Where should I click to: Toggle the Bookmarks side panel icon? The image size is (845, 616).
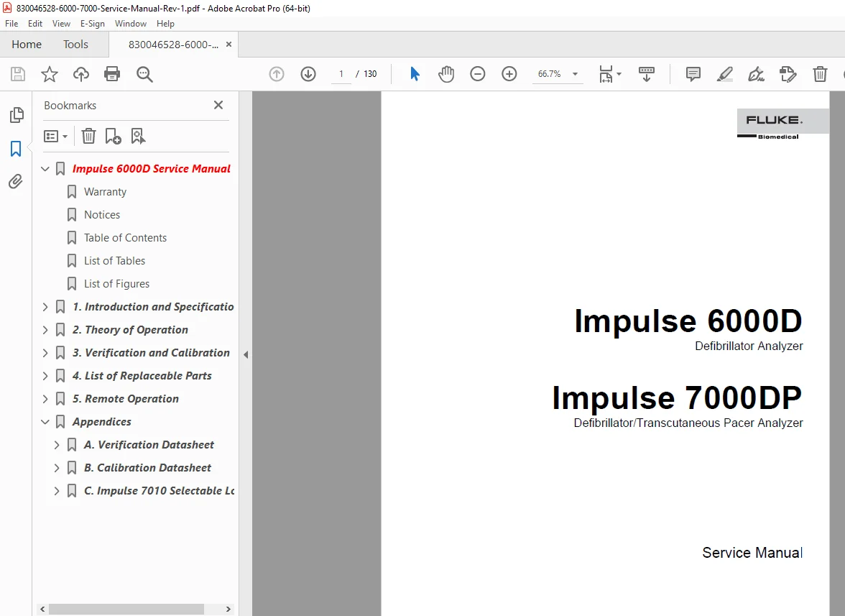(16, 149)
